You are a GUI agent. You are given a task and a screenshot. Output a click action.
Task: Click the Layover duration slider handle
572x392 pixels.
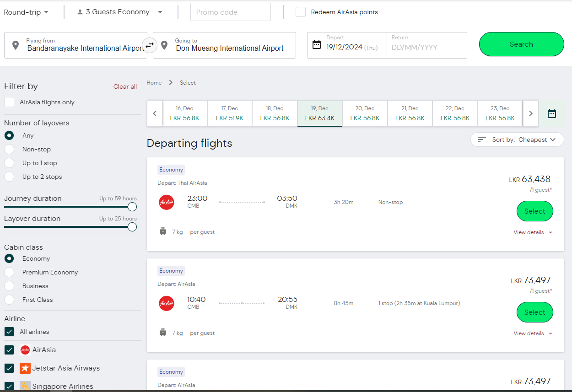tap(132, 227)
